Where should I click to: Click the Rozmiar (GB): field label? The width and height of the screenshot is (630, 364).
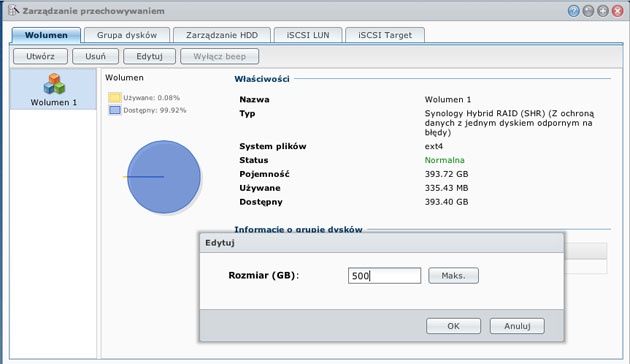click(264, 276)
